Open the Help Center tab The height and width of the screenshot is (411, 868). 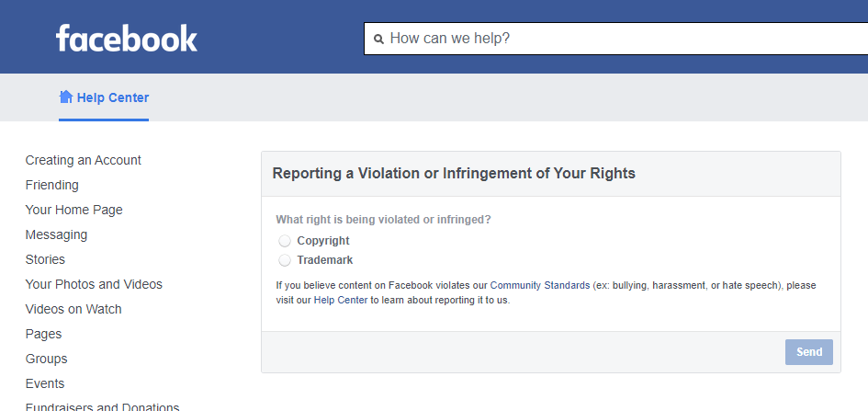point(104,97)
